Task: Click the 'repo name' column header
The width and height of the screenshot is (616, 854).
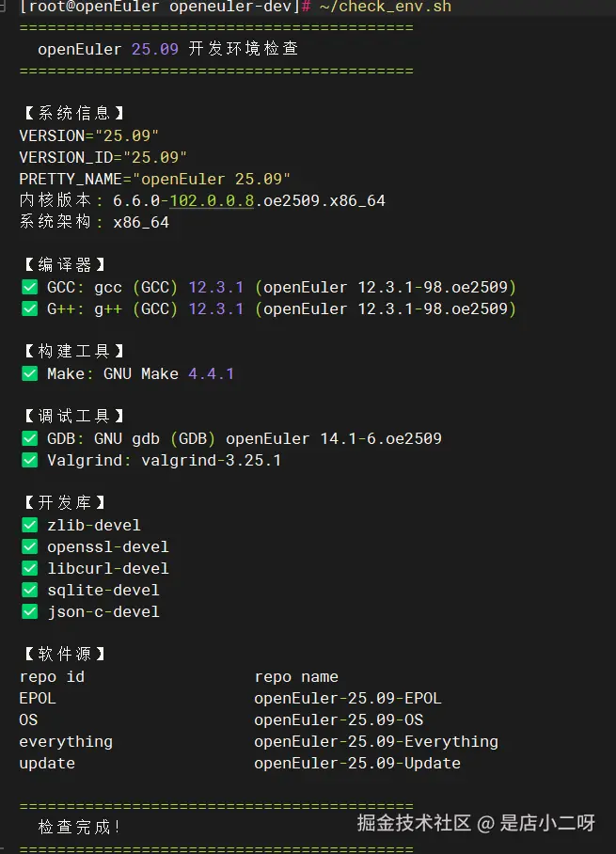Action: tap(296, 676)
